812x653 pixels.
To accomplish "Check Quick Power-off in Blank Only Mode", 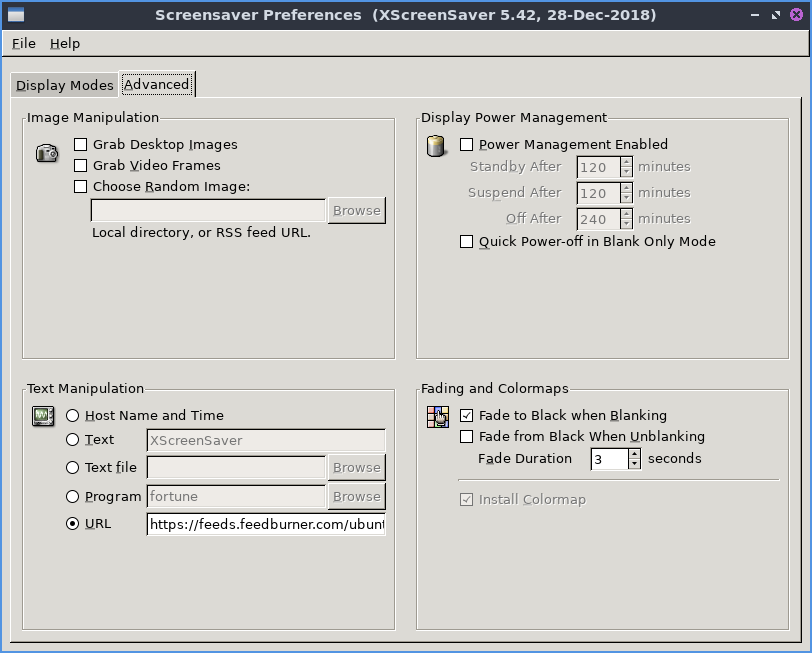I will coord(467,242).
